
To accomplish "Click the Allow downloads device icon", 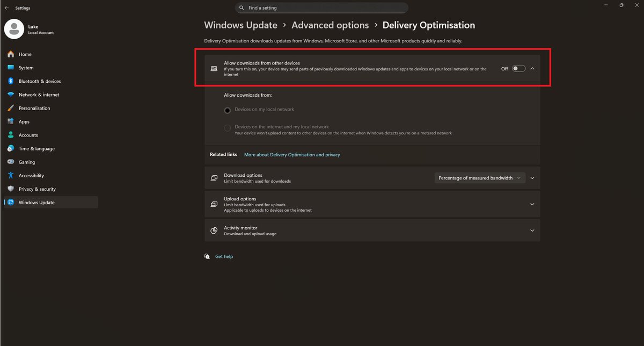I will point(214,69).
